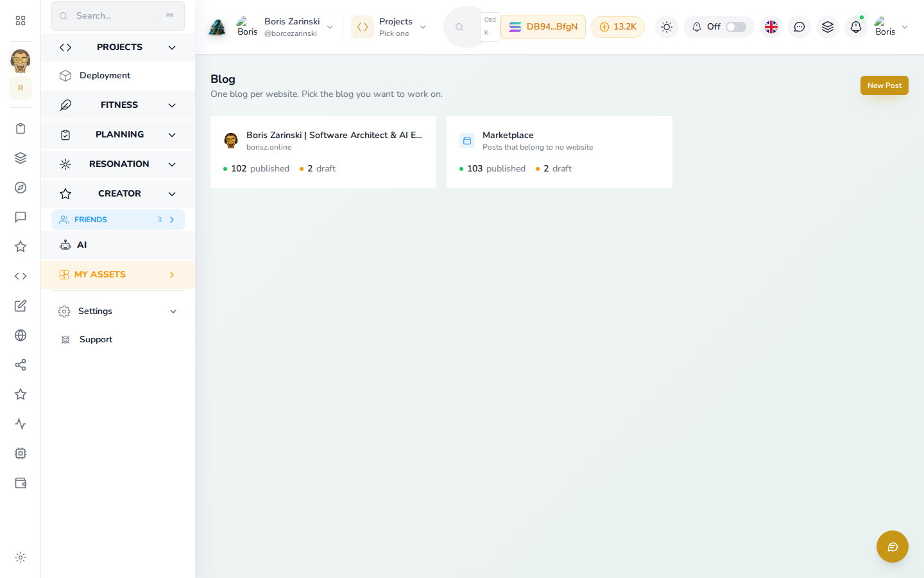This screenshot has height=578, width=924.
Task: Click the New Post button
Action: [884, 85]
